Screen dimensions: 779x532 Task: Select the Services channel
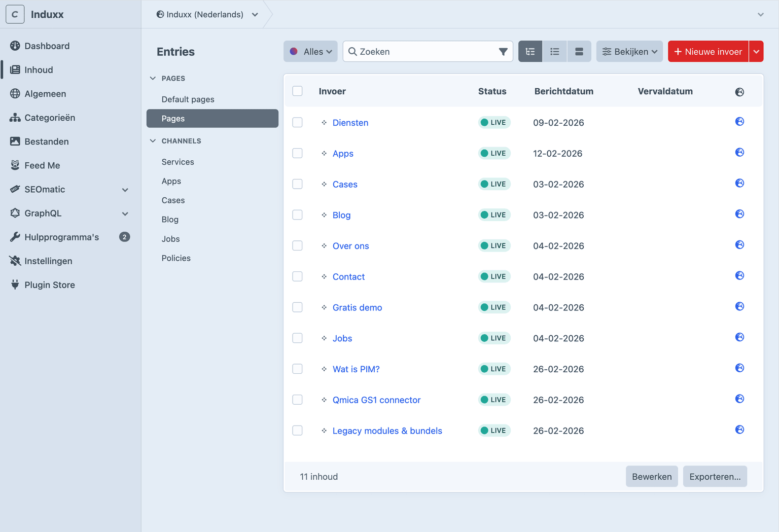pyautogui.click(x=178, y=162)
